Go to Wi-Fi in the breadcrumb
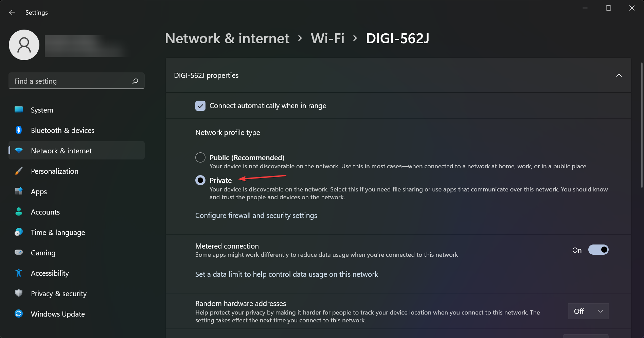 [327, 38]
